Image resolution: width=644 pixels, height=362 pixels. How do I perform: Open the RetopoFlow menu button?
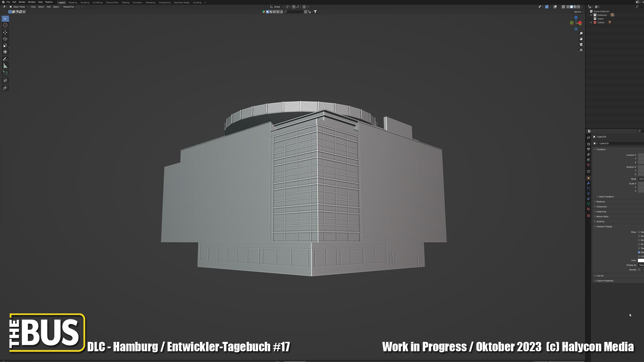[x=70, y=7]
